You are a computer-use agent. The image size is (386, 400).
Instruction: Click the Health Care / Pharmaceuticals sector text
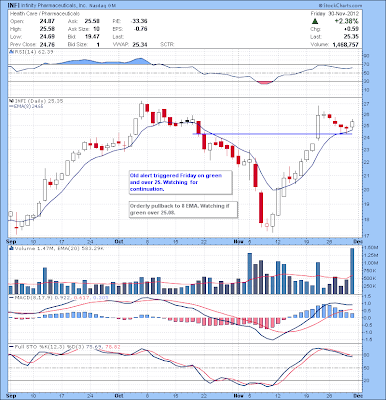coord(45,14)
